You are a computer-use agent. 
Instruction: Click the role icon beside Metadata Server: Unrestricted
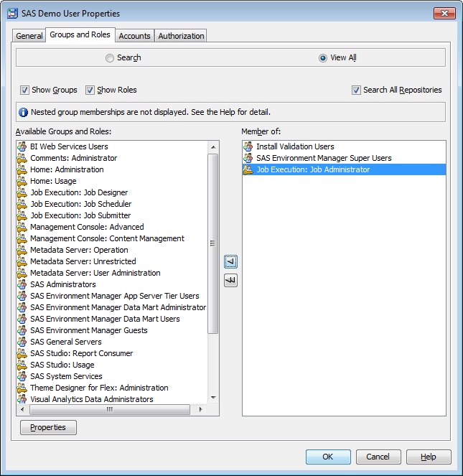(x=22, y=261)
